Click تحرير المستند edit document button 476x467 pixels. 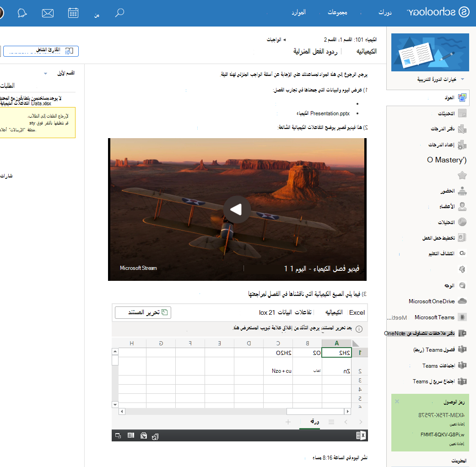click(x=143, y=312)
